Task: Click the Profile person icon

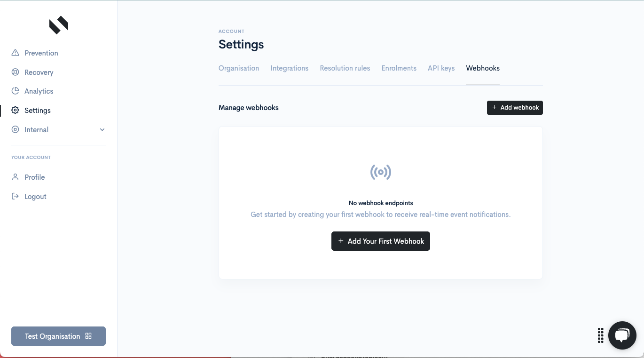Action: point(16,177)
